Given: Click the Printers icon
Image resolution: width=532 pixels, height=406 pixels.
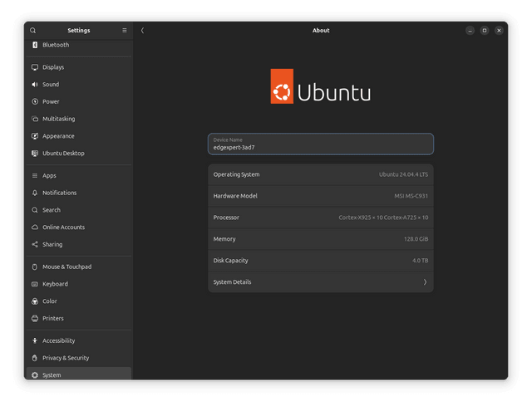Looking at the screenshot, I should 35,319.
